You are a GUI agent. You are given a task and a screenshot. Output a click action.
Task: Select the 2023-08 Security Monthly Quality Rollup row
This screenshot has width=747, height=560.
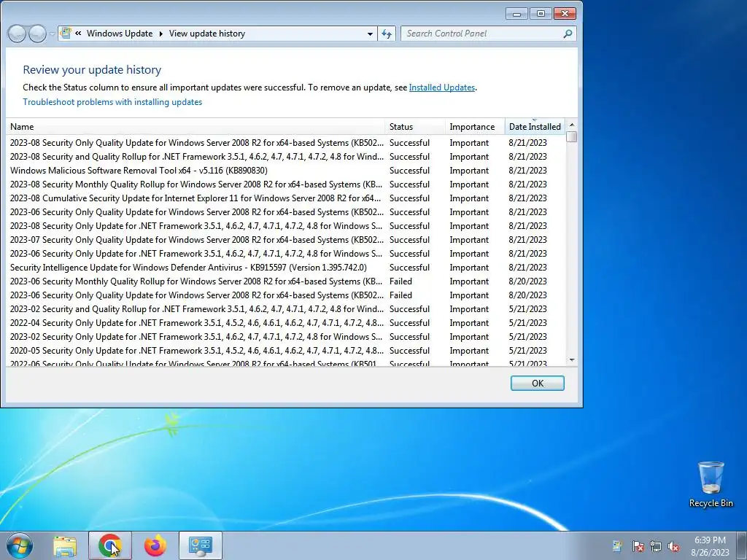coord(286,184)
